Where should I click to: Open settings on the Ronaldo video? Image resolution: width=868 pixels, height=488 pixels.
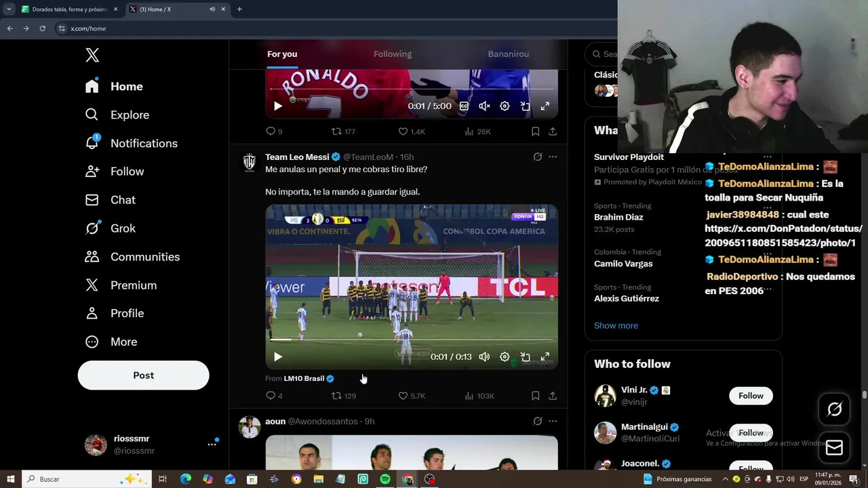(505, 106)
